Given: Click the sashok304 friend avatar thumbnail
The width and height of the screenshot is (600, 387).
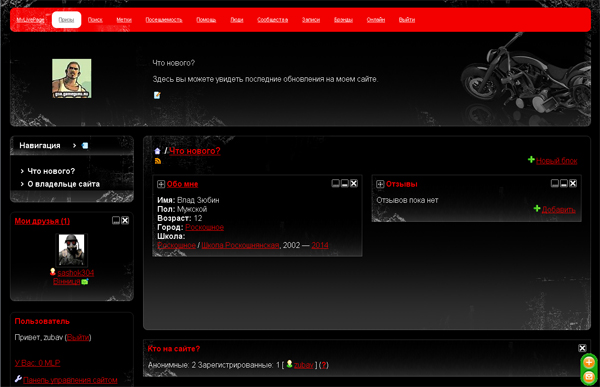Looking at the screenshot, I should coord(72,250).
